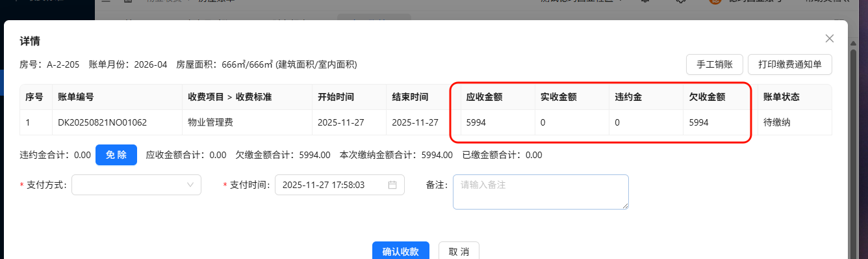Click the 备注 textarea

click(x=541, y=192)
